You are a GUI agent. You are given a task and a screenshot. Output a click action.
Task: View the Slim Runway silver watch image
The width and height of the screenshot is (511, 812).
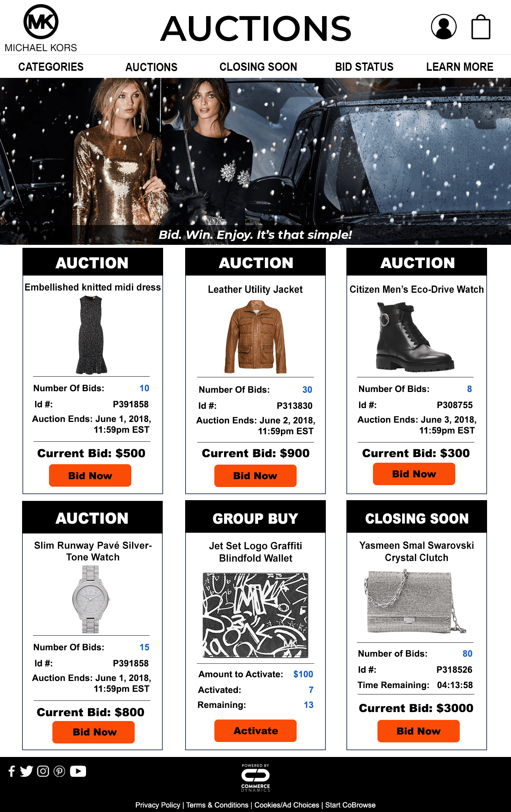point(91,599)
